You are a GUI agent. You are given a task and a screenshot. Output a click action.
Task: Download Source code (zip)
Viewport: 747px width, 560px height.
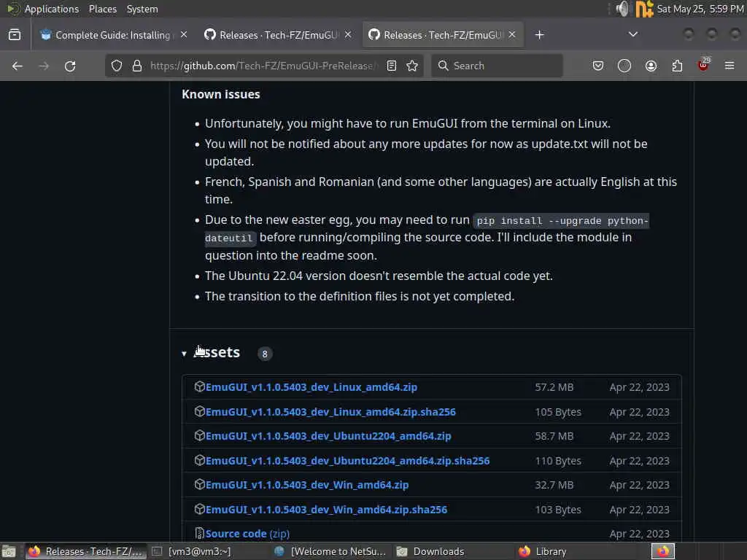(x=247, y=534)
